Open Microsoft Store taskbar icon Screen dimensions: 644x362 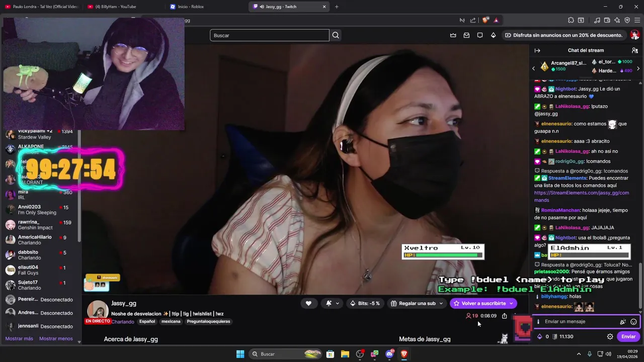pyautogui.click(x=331, y=354)
